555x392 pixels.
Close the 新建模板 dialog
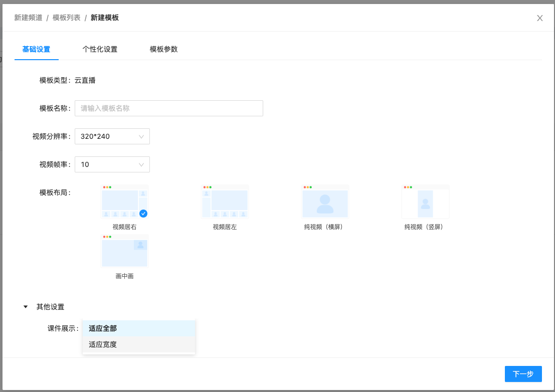click(x=539, y=18)
